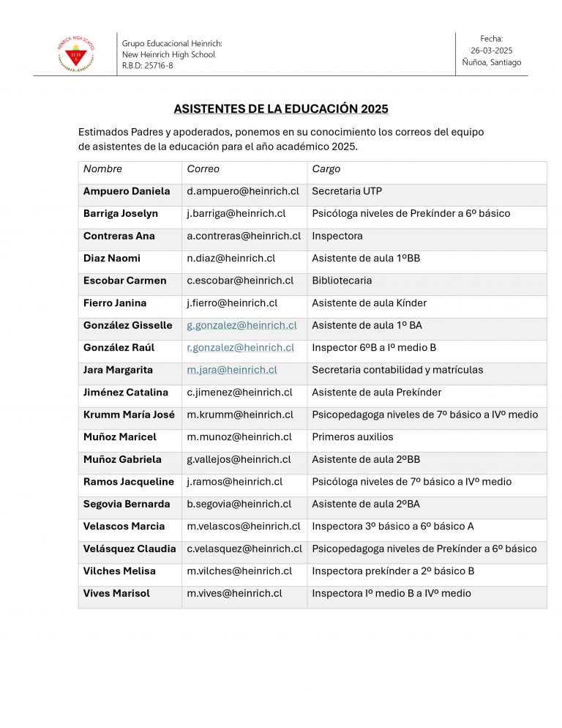Select the name Krumm María José
Viewport: 562px width, 728px height.
[129, 415]
